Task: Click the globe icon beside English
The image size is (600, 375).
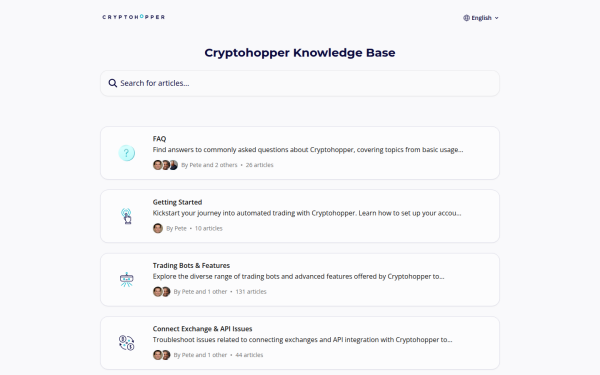Action: point(466,18)
